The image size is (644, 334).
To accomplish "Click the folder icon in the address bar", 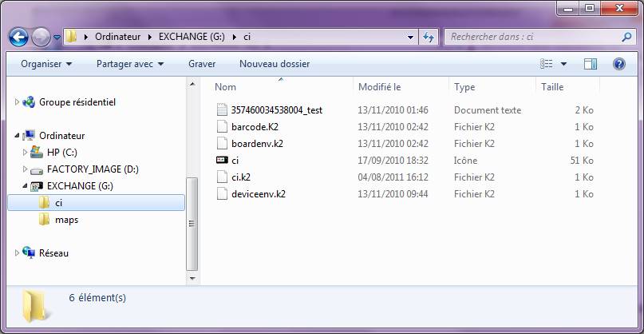I will pyautogui.click(x=72, y=37).
